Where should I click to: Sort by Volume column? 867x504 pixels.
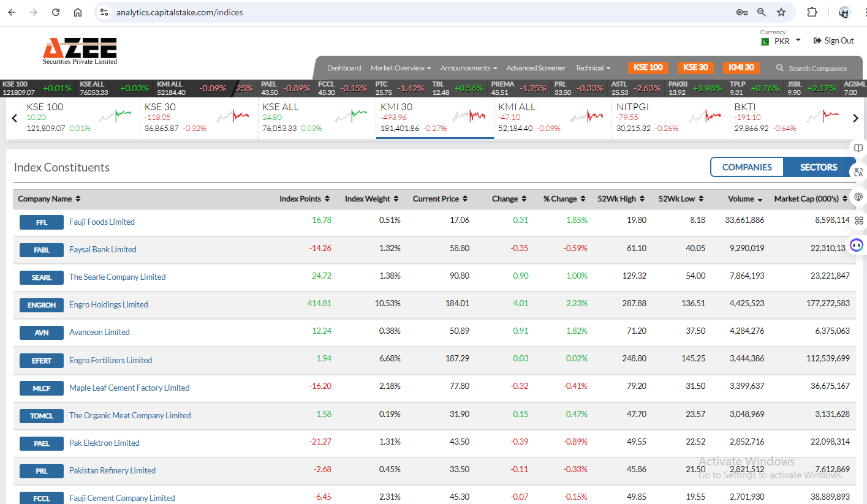pyautogui.click(x=745, y=199)
